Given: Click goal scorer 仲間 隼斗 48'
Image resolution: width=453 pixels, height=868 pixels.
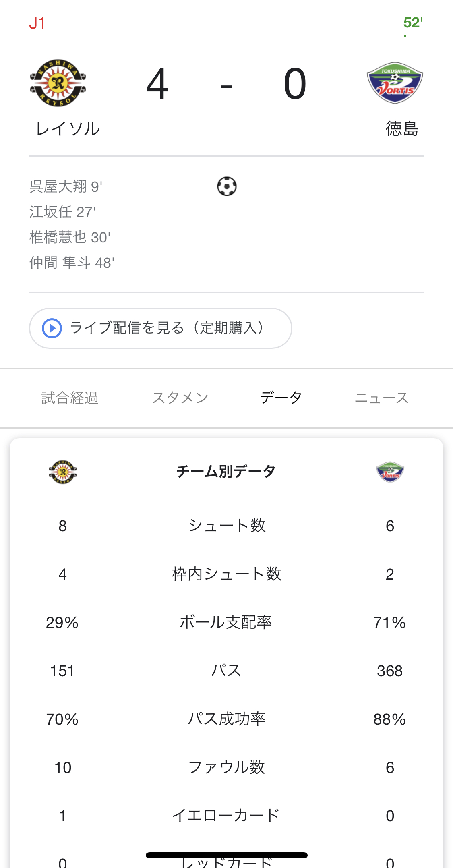Looking at the screenshot, I should (x=72, y=263).
